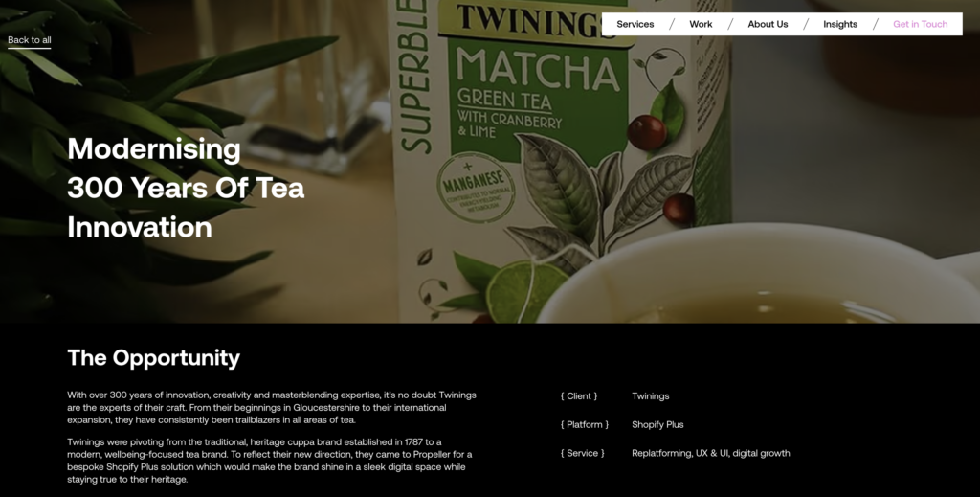The image size is (980, 497).
Task: Click the { Service } label
Action: click(x=583, y=453)
